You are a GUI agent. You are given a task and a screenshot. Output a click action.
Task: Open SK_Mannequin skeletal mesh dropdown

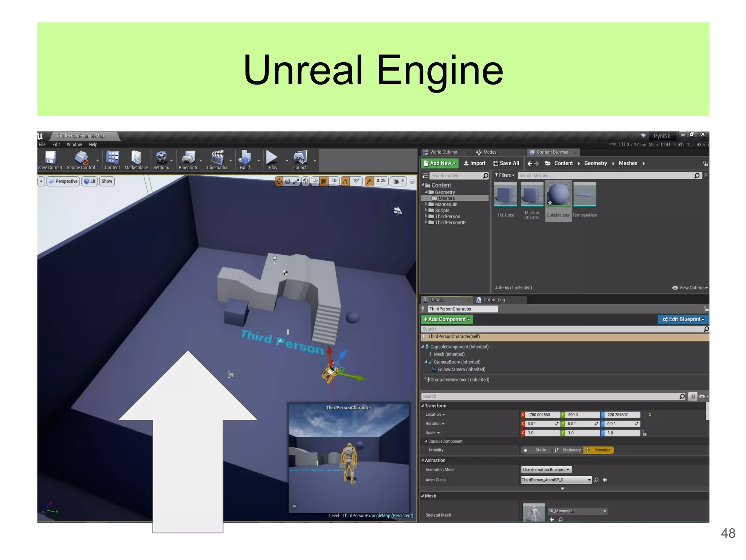577,511
